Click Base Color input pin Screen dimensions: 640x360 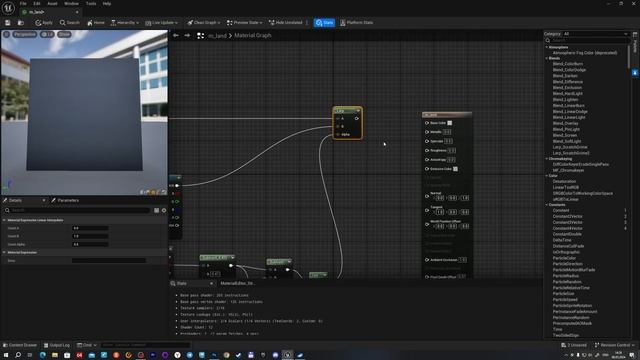[x=427, y=123]
